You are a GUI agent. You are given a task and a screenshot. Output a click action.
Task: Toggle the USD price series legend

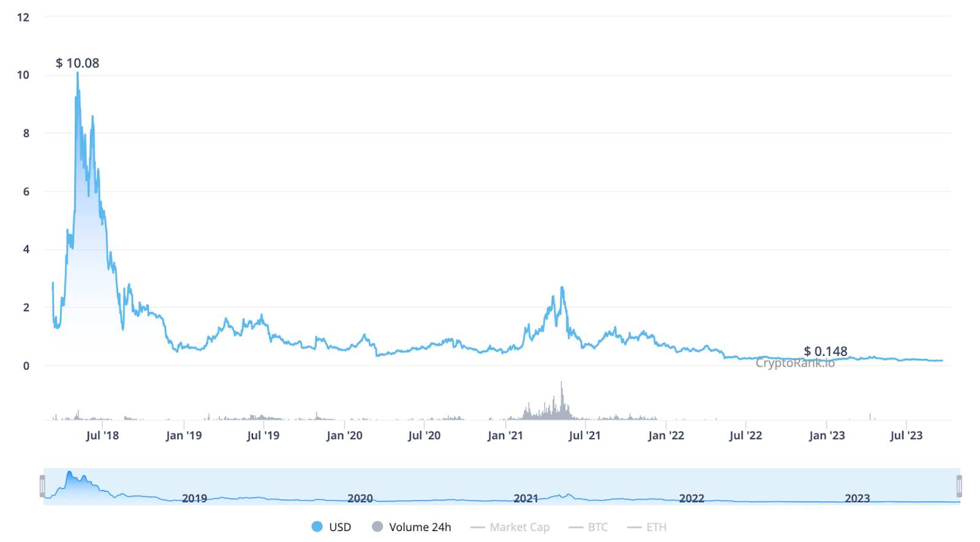(x=331, y=527)
